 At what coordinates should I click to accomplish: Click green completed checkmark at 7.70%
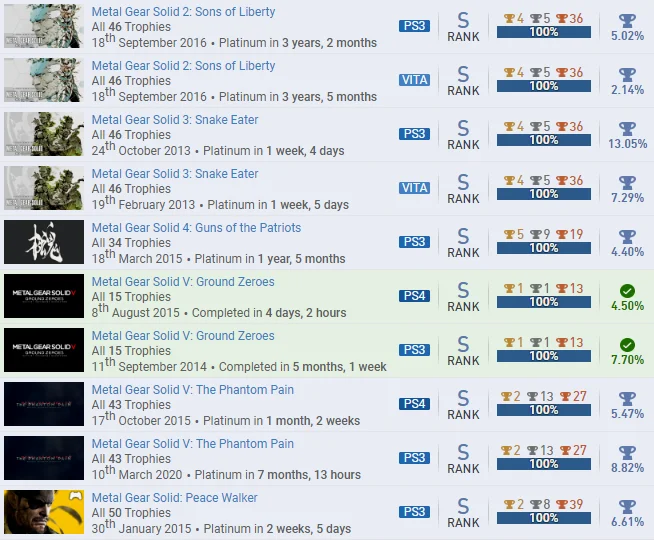point(627,344)
